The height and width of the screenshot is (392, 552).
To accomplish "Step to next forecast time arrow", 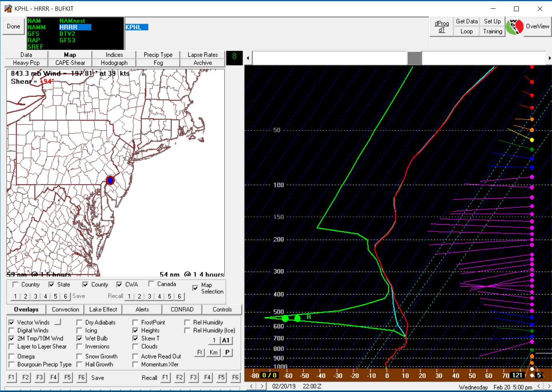I will pos(262,386).
